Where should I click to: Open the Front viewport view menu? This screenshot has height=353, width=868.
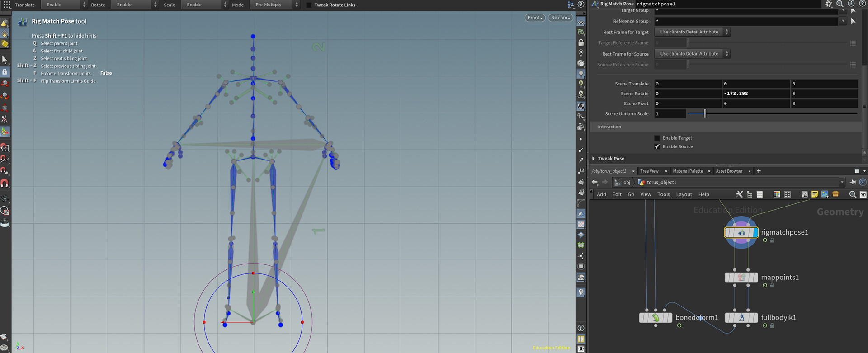pos(535,18)
